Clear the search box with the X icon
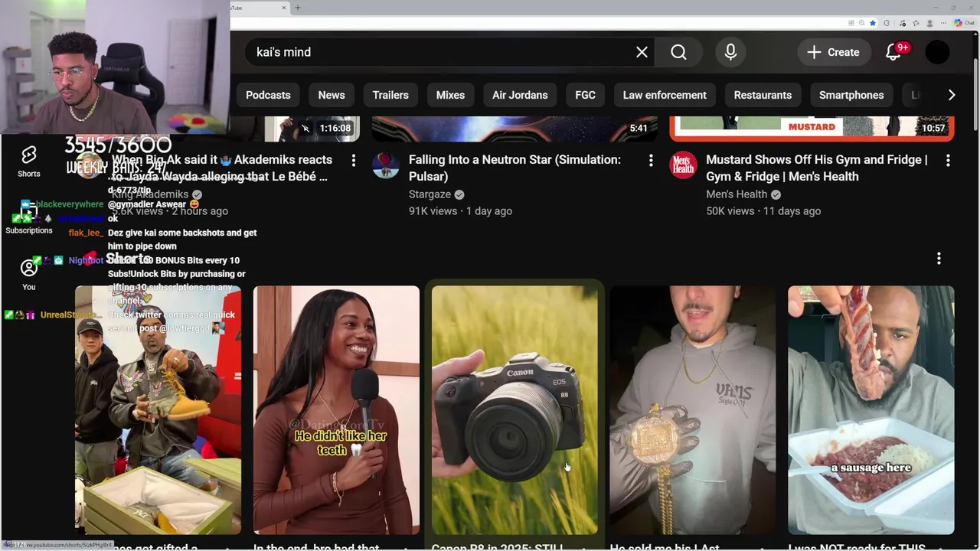Image resolution: width=980 pixels, height=551 pixels. coord(642,52)
